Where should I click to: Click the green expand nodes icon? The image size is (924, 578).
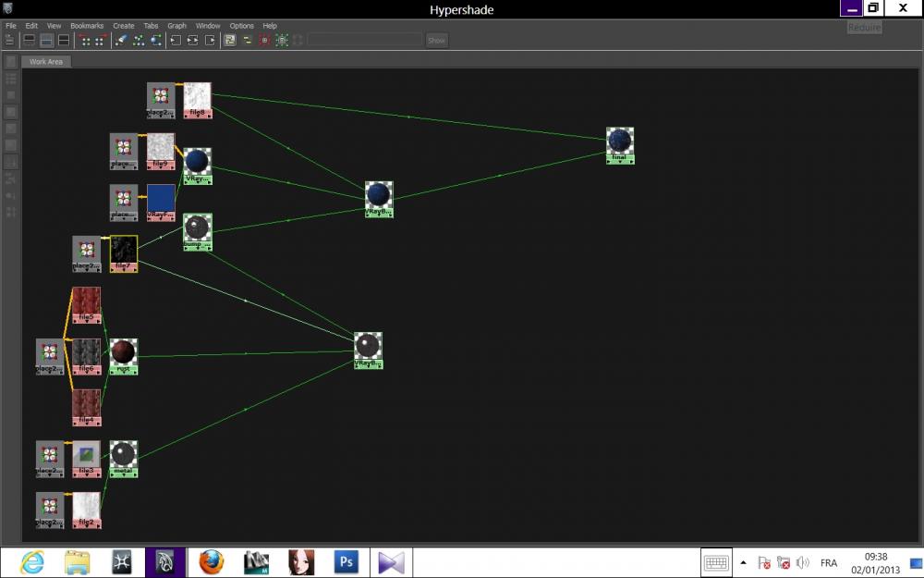point(282,40)
